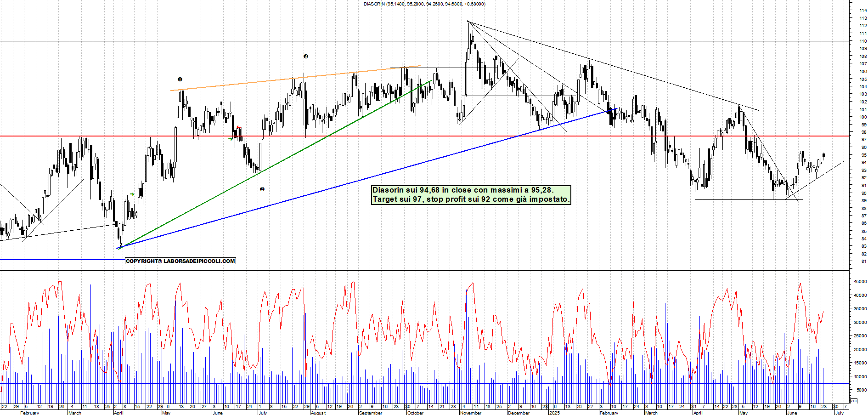This screenshot has width=868, height=415.
Task: Click the October label on the time axis
Action: [415, 413]
